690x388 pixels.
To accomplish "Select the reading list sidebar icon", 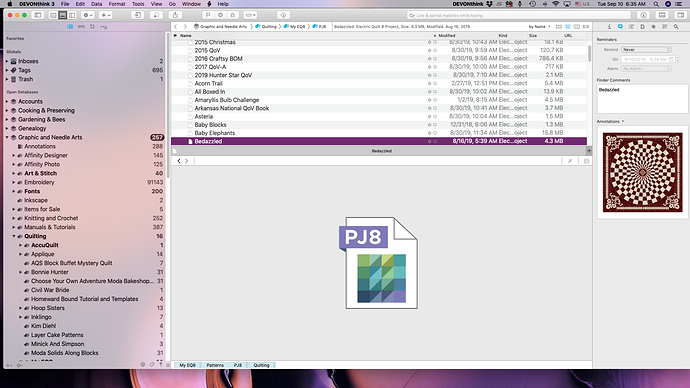I will point(81,26).
